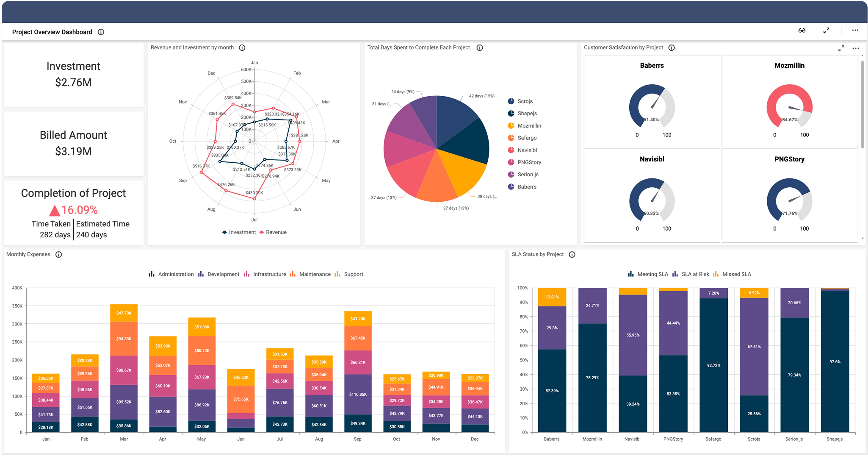Open the dashboard options ellipsis menu
The width and height of the screenshot is (868, 456).
855,30
